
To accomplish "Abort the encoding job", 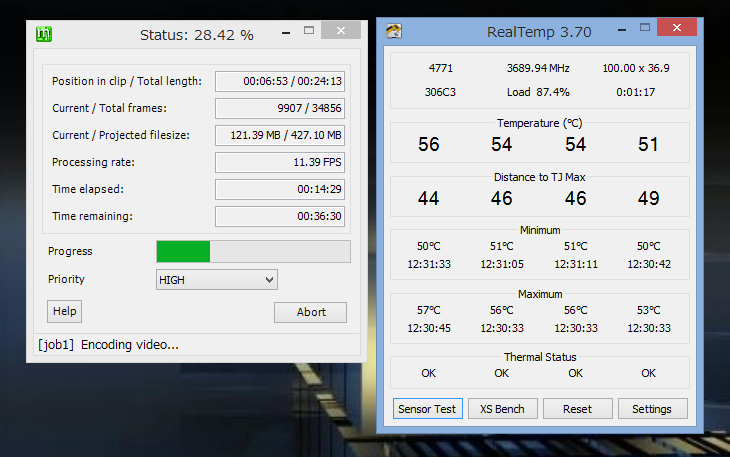I will pyautogui.click(x=311, y=312).
